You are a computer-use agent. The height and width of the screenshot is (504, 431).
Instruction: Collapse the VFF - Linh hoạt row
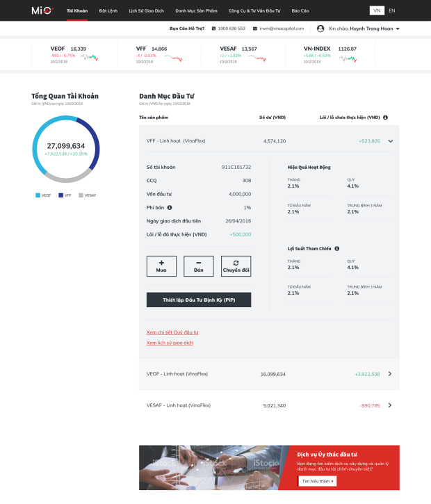(390, 140)
